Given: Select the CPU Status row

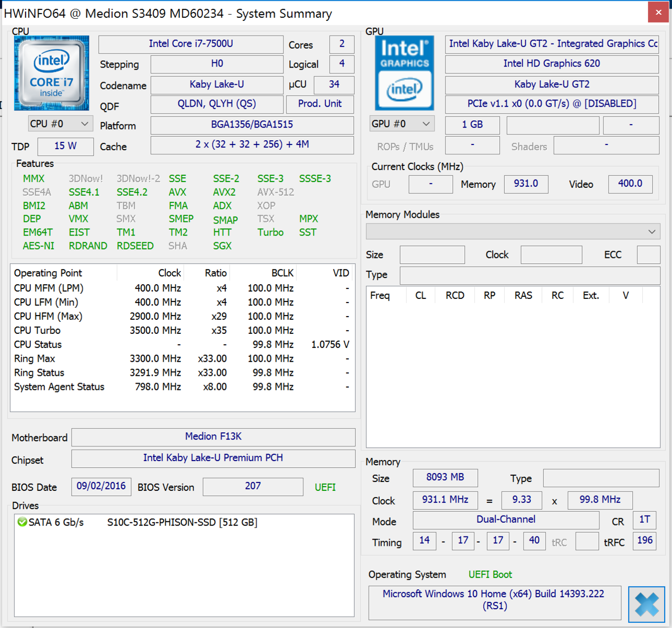Looking at the screenshot, I should click(182, 345).
